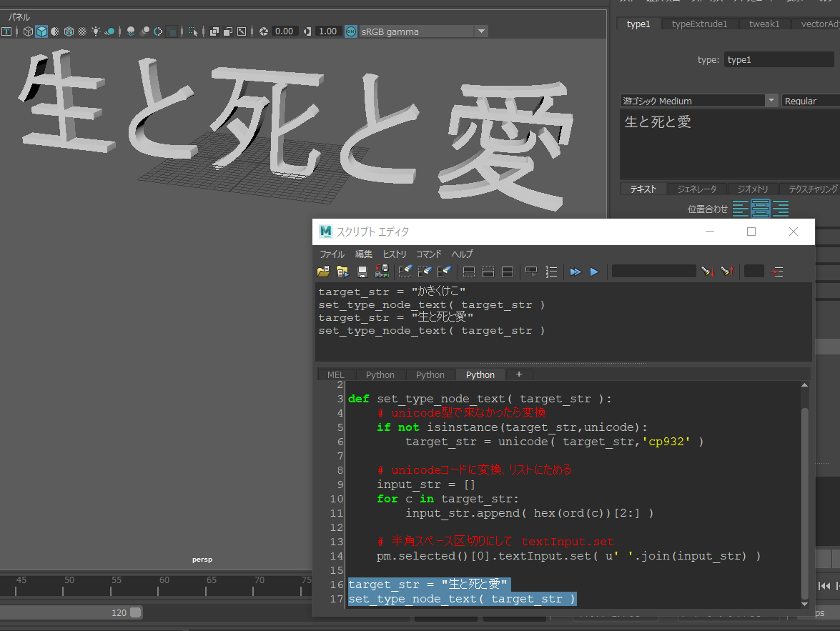This screenshot has height=631, width=840.
Task: Open ジオメトリ tab in type attributes
Action: pyautogui.click(x=752, y=189)
